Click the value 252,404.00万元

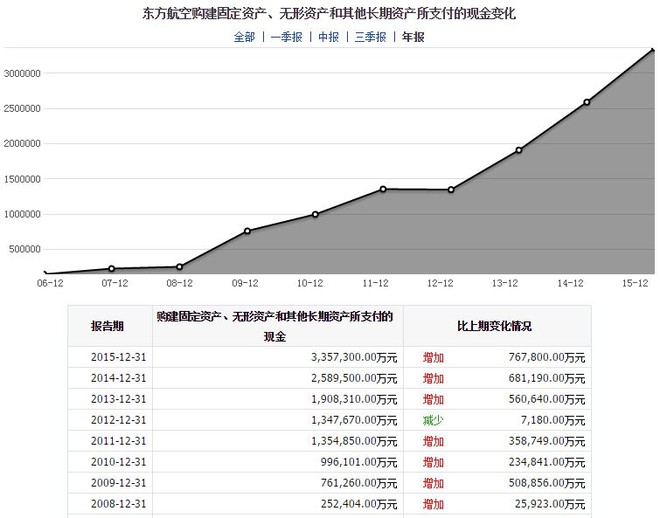pyautogui.click(x=359, y=504)
